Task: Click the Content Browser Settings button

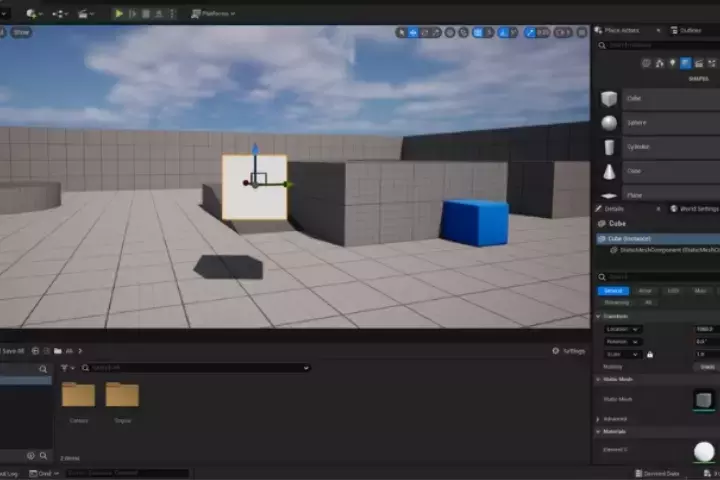Action: pyautogui.click(x=568, y=351)
